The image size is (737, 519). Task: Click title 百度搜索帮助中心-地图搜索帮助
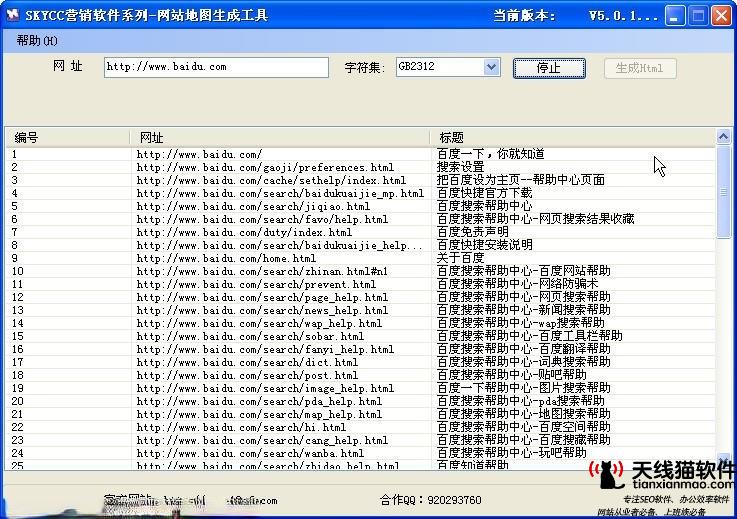523,414
